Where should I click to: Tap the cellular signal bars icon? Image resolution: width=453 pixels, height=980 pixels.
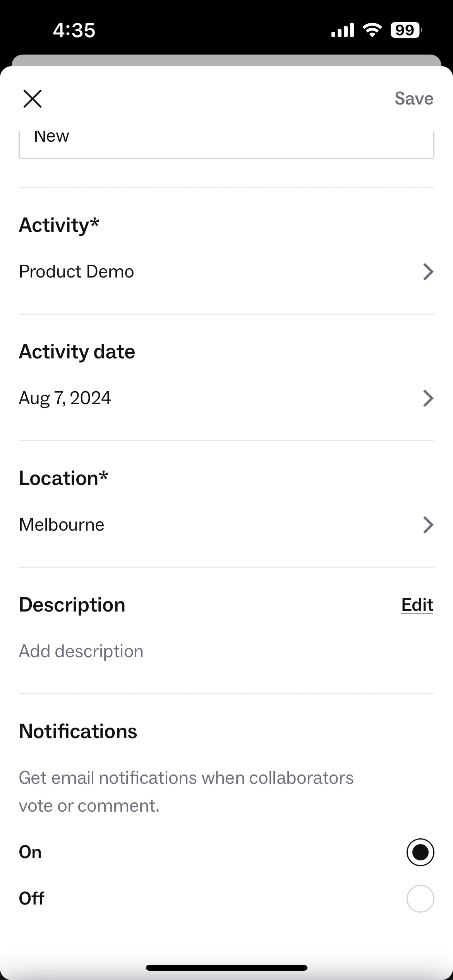(x=343, y=30)
